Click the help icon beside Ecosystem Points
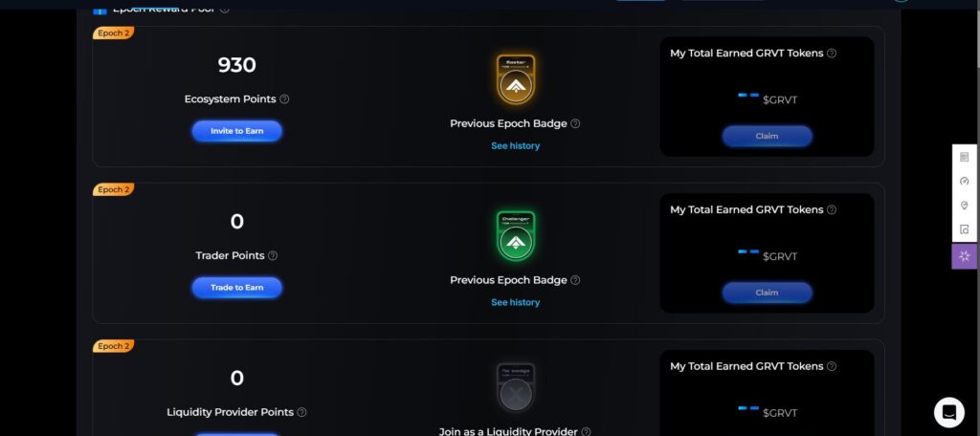980x436 pixels. click(x=284, y=99)
